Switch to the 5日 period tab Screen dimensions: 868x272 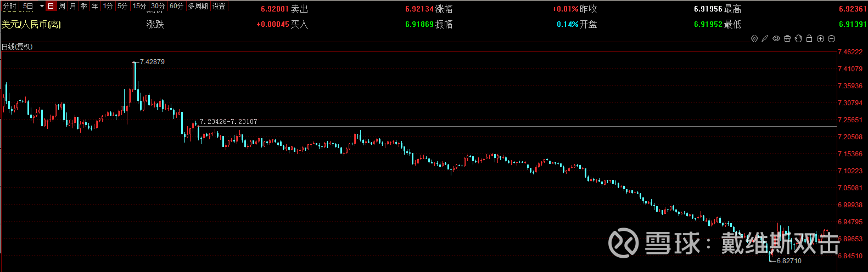coord(28,6)
